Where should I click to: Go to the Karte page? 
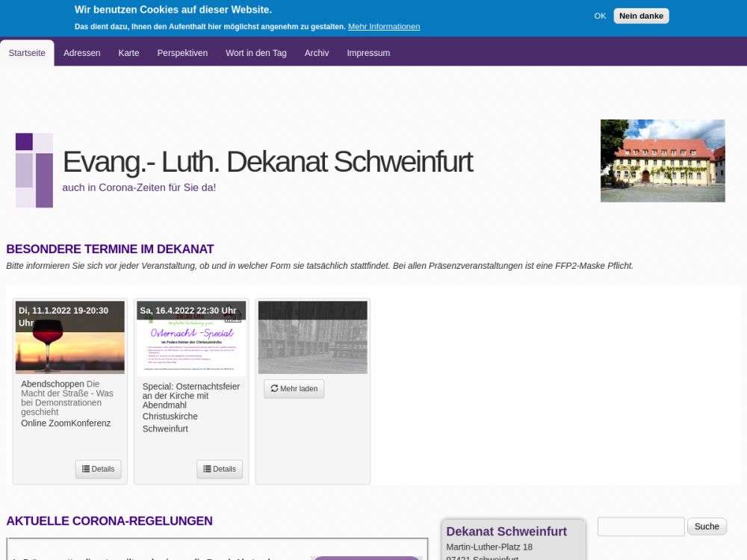[x=128, y=53]
